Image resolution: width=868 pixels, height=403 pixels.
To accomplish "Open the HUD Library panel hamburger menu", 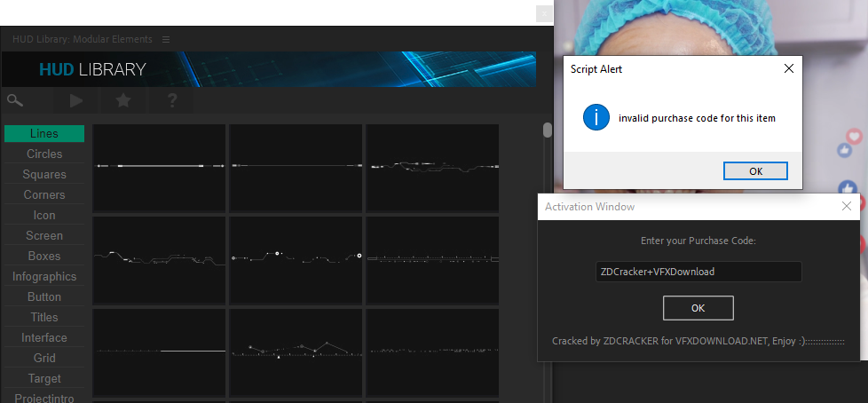I will click(x=166, y=39).
